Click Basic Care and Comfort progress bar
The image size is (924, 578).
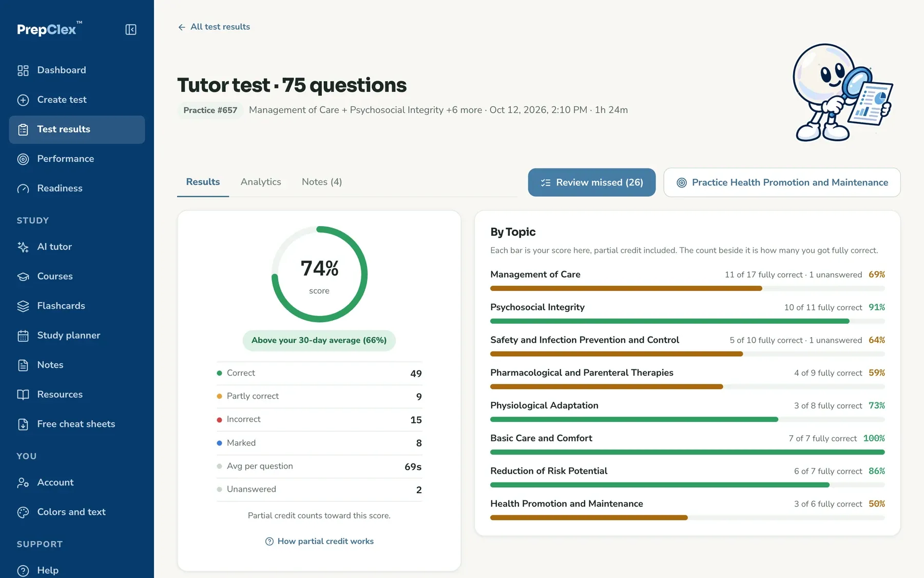(x=687, y=452)
